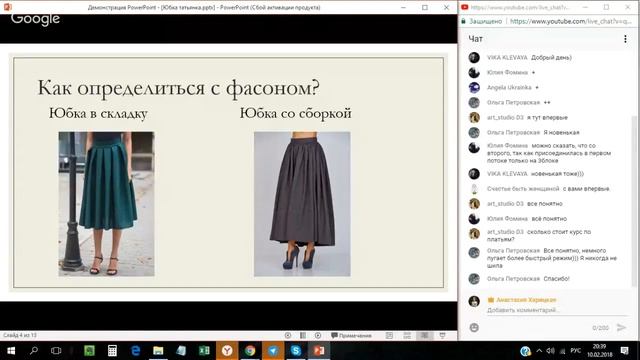Switch to Yandex Browser in the taskbar
Screen dimensions: 640x360
227,351
